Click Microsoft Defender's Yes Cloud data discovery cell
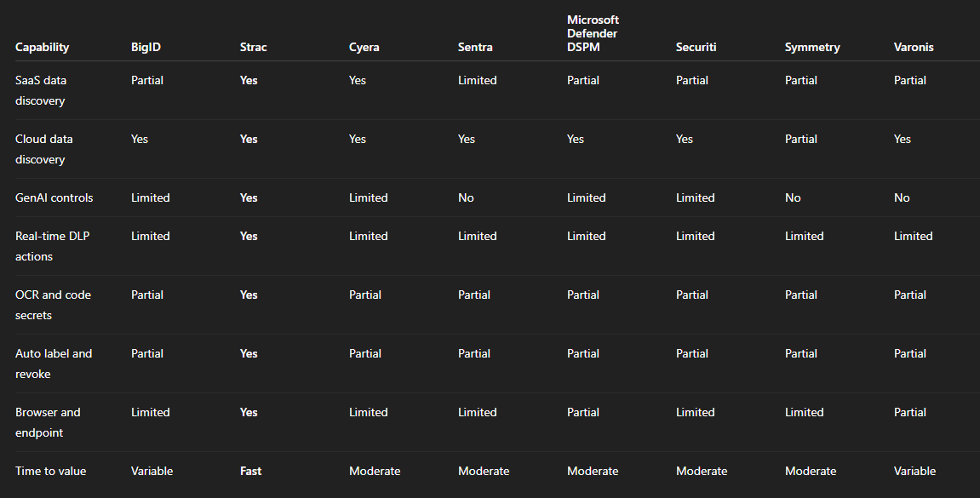The image size is (980, 498). coord(575,140)
